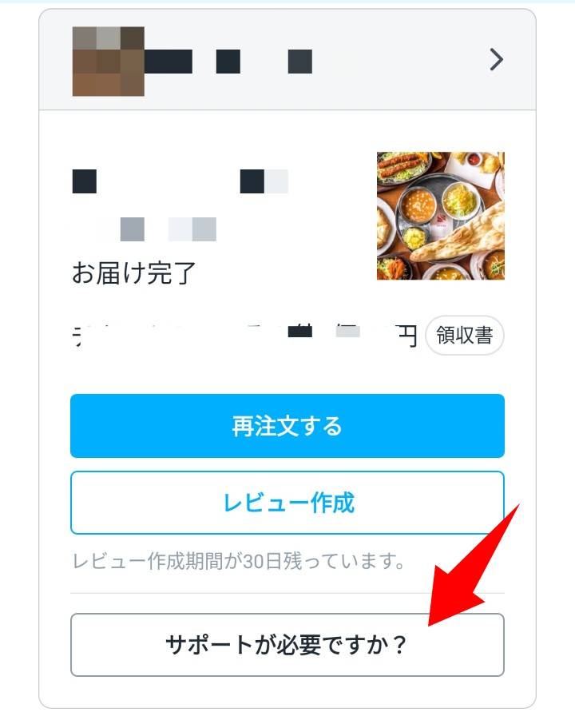
Task: Click the blurred order title above お届け完了
Action: (x=180, y=181)
